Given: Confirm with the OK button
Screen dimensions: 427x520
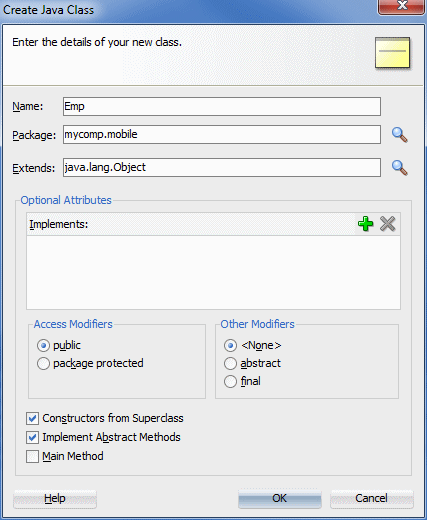Looking at the screenshot, I should click(x=280, y=499).
